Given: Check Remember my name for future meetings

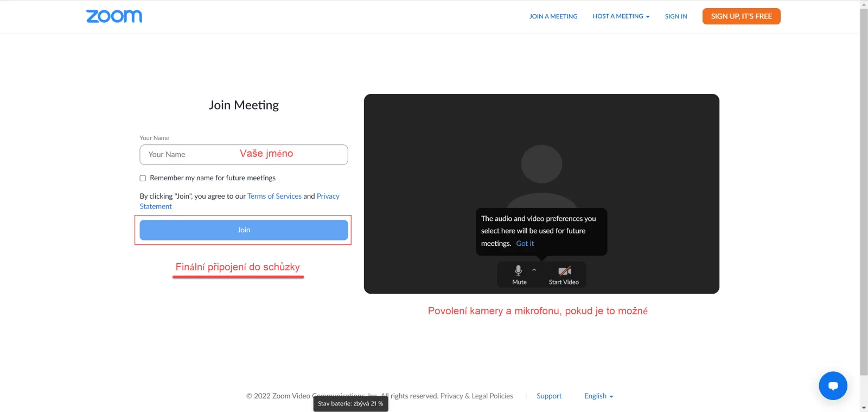Looking at the screenshot, I should (143, 178).
